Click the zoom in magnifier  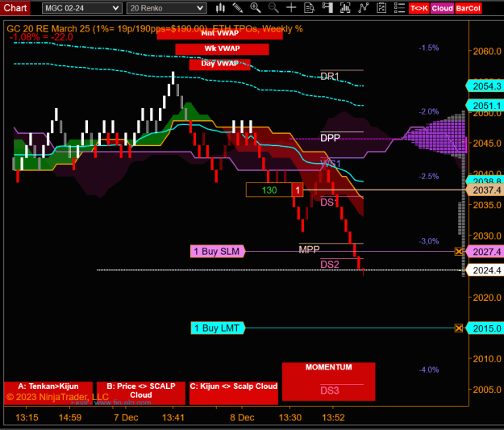[256, 8]
